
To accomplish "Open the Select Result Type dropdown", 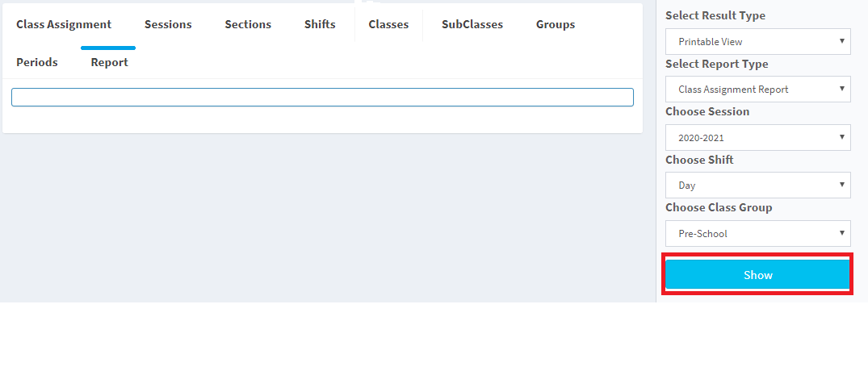I will [x=758, y=41].
